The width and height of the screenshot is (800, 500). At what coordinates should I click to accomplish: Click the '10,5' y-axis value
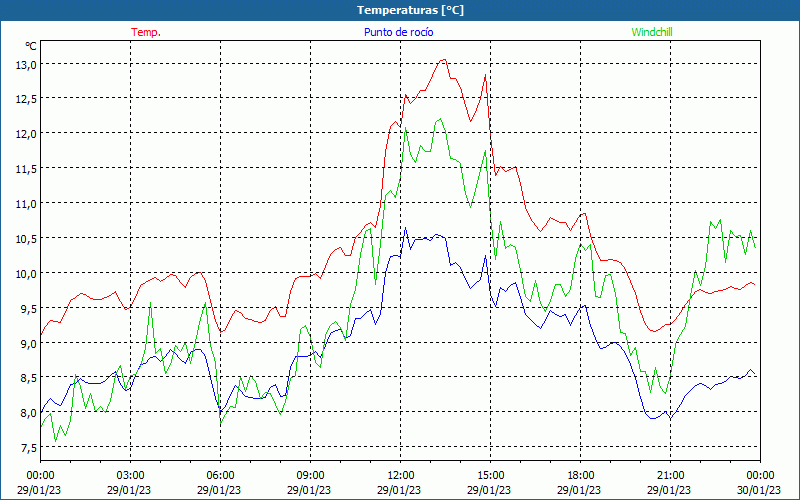click(x=25, y=239)
